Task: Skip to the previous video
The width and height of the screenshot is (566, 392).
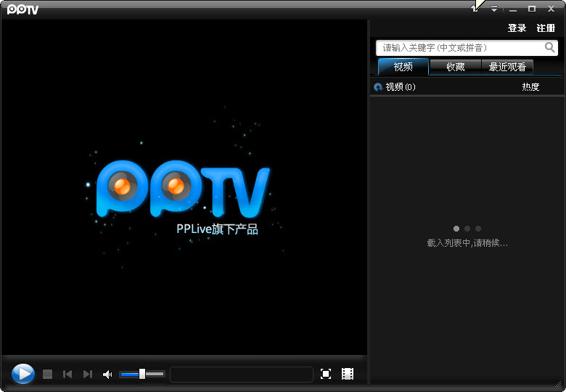Action: 67,374
